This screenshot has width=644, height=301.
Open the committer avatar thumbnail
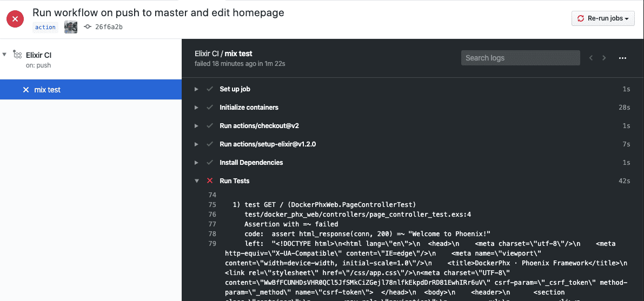tap(71, 27)
